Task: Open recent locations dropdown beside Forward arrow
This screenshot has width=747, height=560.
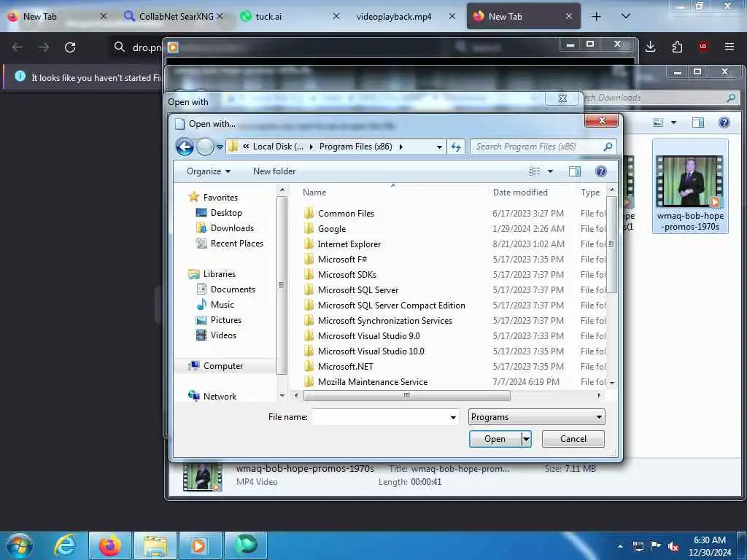Action: (x=220, y=147)
